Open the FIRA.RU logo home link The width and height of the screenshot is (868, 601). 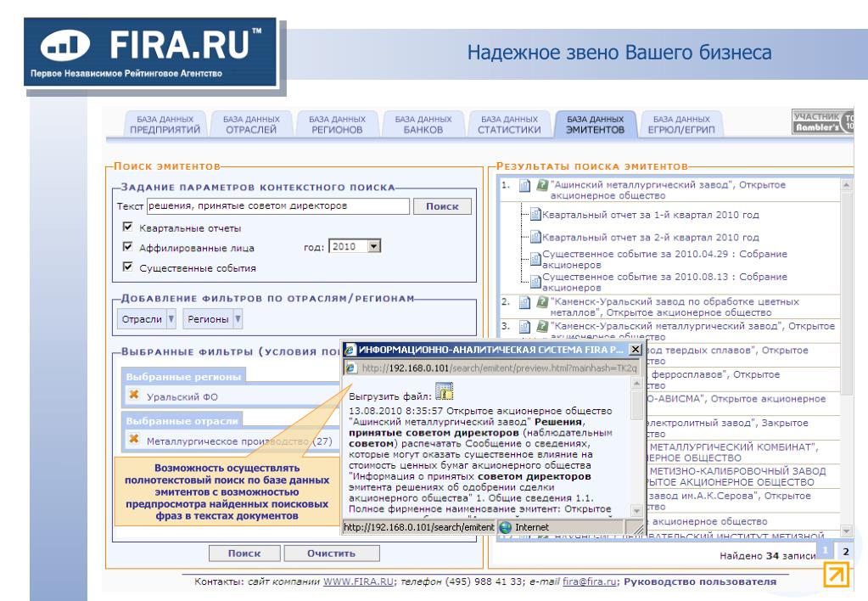[150, 52]
